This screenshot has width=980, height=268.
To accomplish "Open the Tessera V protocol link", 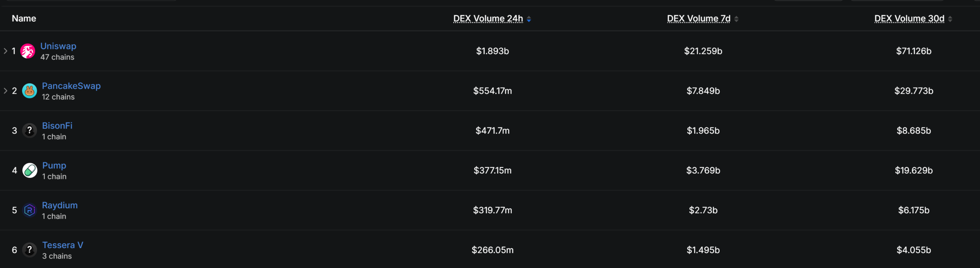I will click(x=62, y=245).
